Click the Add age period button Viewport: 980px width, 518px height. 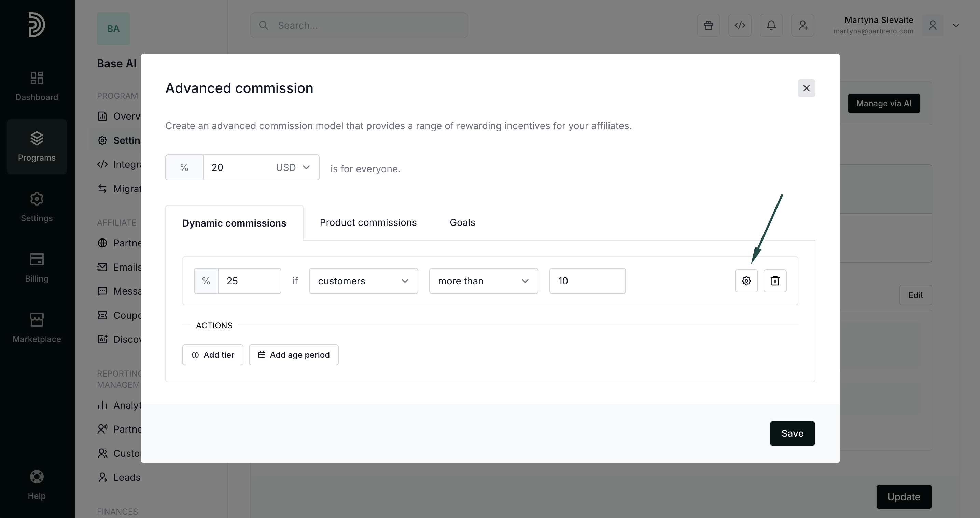(293, 355)
